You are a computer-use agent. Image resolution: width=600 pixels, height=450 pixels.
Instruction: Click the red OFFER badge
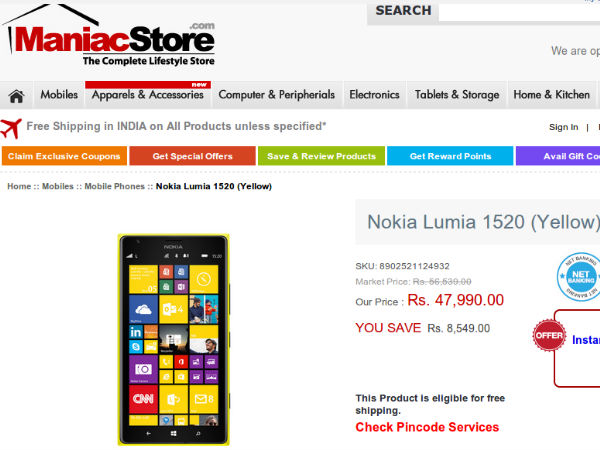(x=549, y=336)
